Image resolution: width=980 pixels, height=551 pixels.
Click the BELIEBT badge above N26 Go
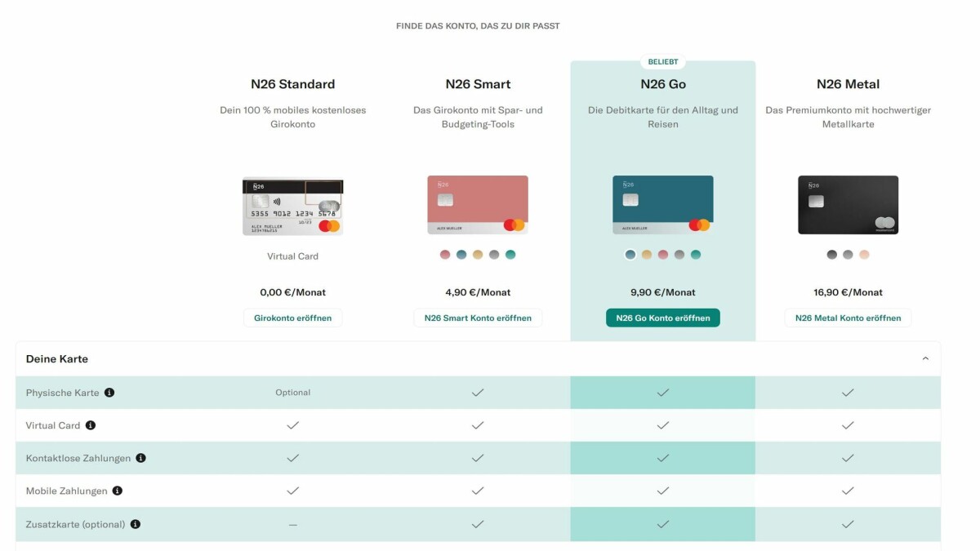tap(663, 61)
